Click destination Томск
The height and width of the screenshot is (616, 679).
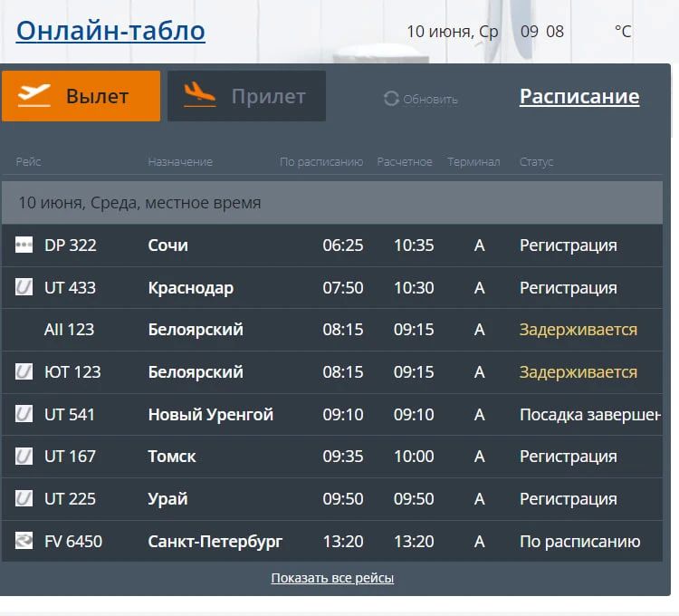(x=171, y=457)
